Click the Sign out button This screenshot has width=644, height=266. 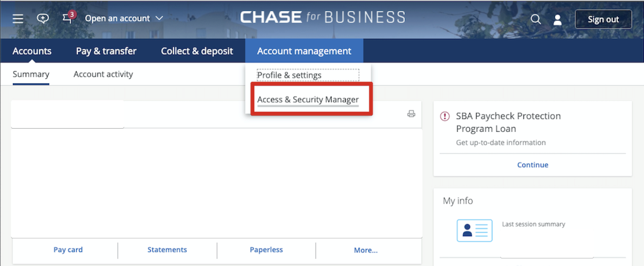[x=603, y=19]
